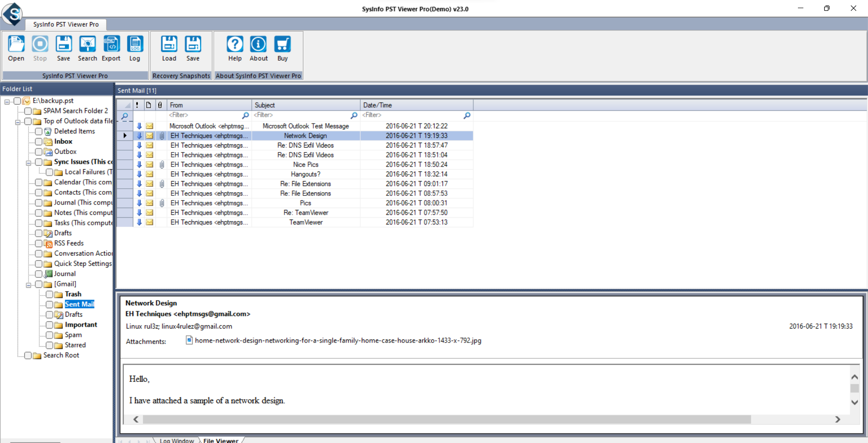Click the Date/Time filter magnifier icon

click(x=467, y=115)
